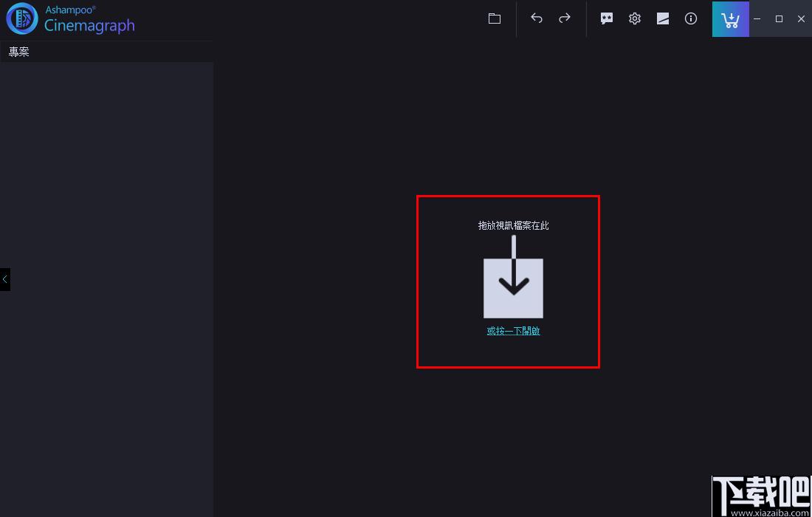Viewport: 812px width, 517px height.
Task: Click the Cinemagraph title text
Action: [x=89, y=25]
